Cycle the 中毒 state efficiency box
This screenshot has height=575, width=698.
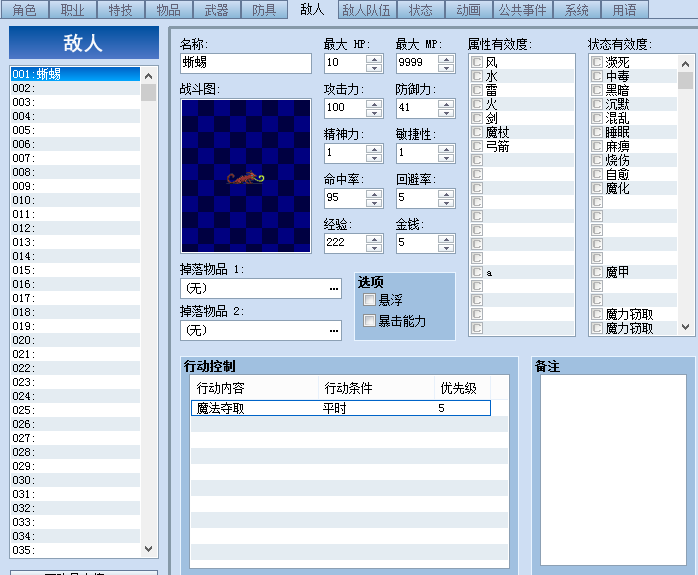coord(597,76)
